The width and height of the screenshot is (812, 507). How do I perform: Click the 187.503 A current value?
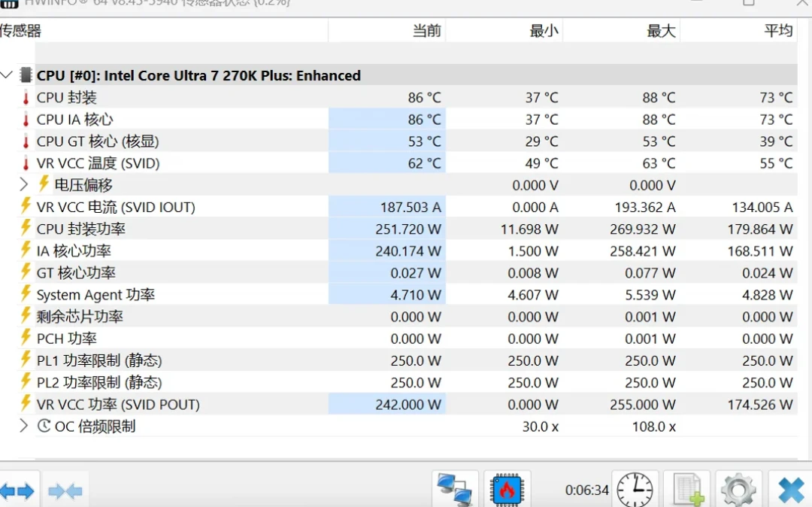point(411,207)
